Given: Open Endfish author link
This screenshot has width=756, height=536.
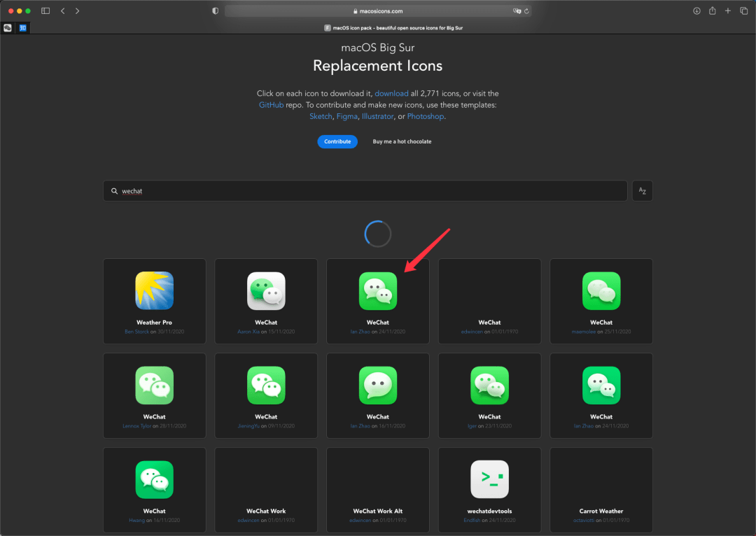Looking at the screenshot, I should point(472,521).
